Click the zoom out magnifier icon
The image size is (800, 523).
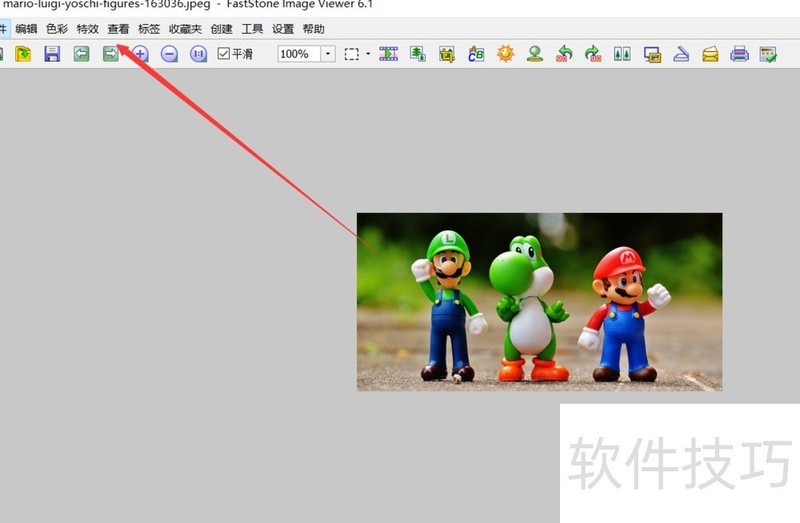click(x=169, y=54)
